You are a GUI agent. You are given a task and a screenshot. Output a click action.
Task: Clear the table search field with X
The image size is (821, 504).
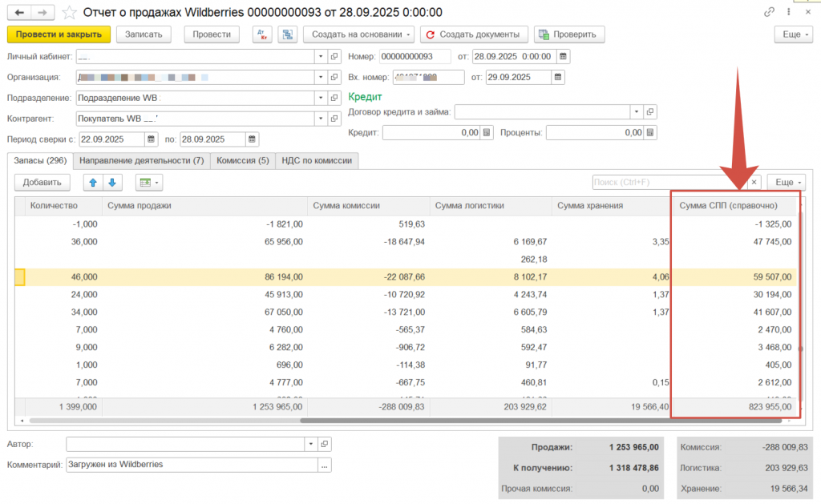[753, 183]
